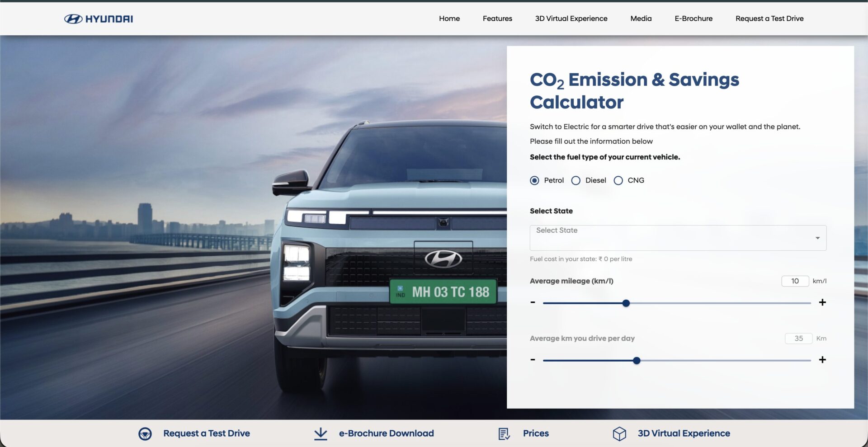Select the Petrol fuel type
Viewport: 868px width, 447px height.
click(x=534, y=180)
